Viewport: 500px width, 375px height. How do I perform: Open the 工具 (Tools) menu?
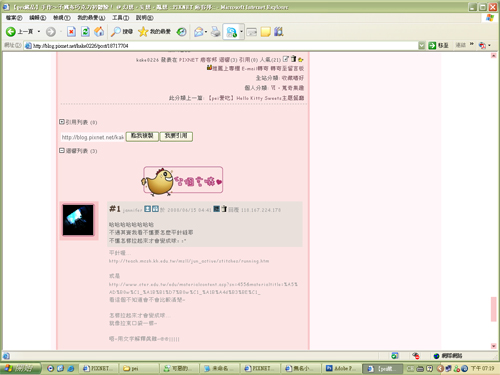(120, 17)
